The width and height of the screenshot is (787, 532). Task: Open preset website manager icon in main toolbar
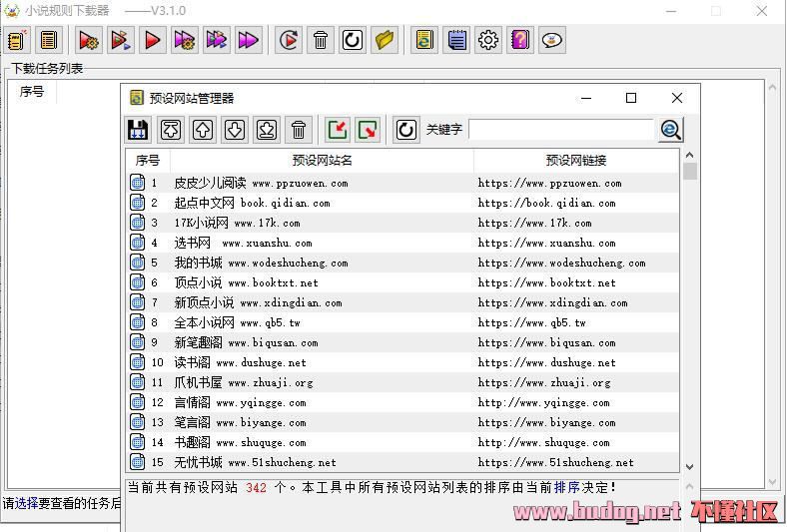pos(424,40)
